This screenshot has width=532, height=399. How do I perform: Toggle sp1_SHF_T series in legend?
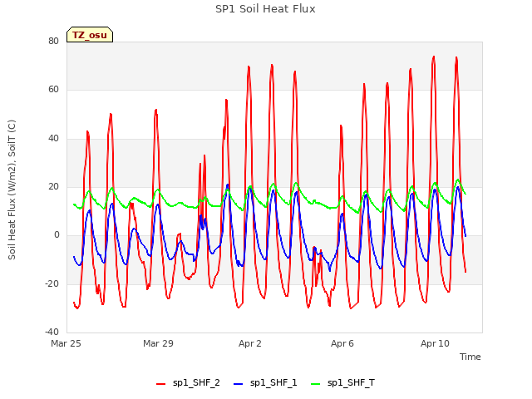pos(342,383)
